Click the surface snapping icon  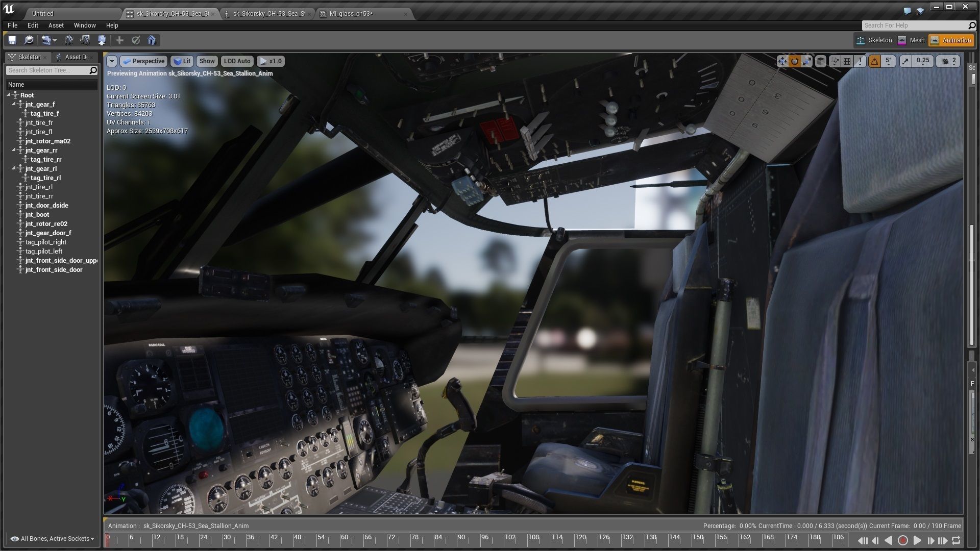[835, 61]
